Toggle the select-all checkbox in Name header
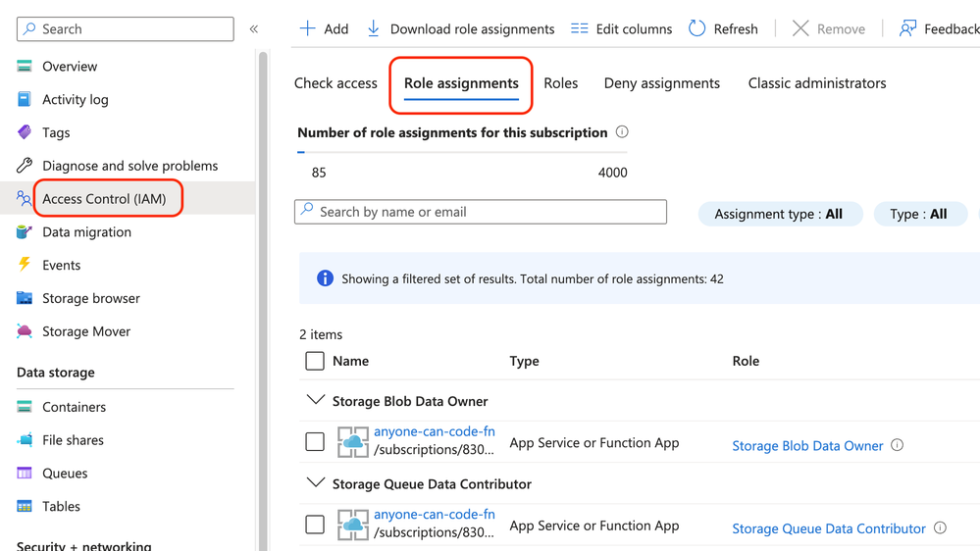 pyautogui.click(x=315, y=361)
